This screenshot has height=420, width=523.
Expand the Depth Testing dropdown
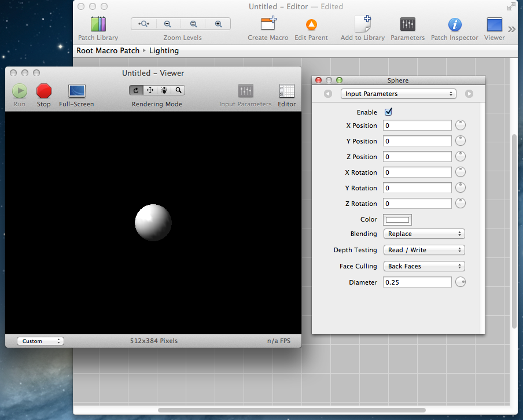[x=424, y=250]
